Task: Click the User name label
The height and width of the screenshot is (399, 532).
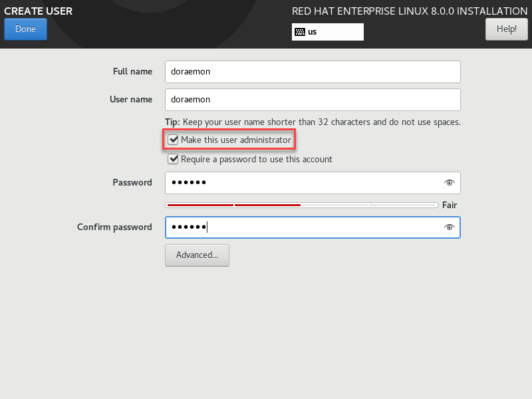Action: (x=131, y=99)
